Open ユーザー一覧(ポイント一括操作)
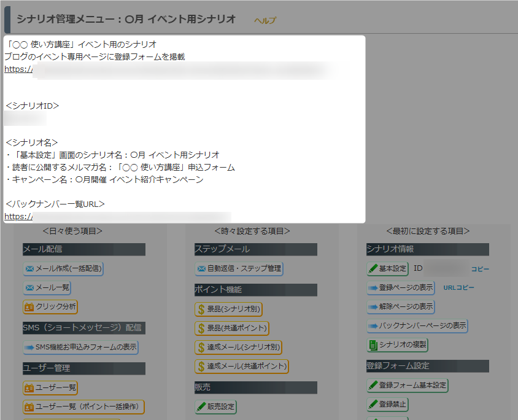Viewport: 518px width, 420px height. tap(83, 406)
